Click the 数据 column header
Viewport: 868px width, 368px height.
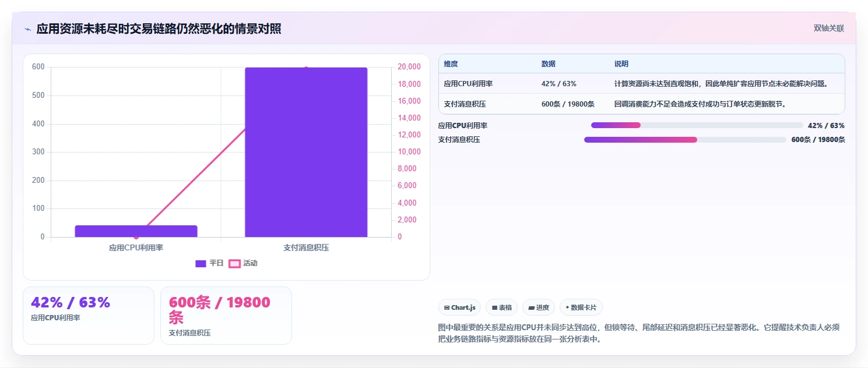pyautogui.click(x=549, y=64)
